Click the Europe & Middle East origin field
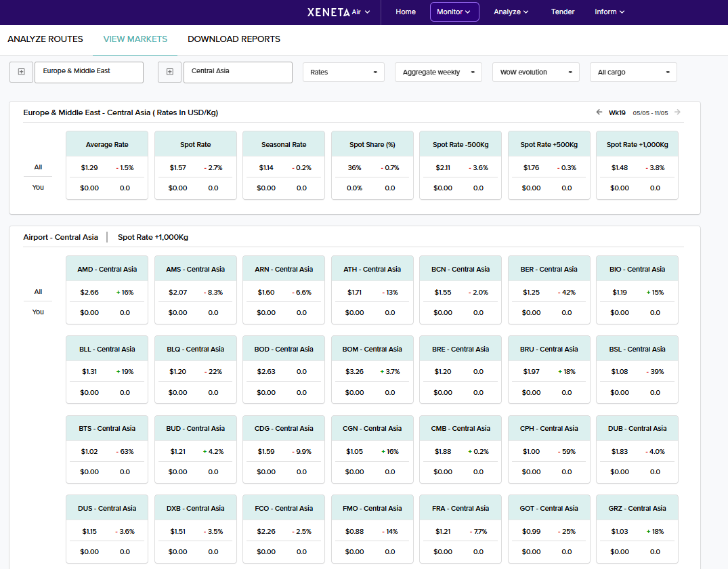The image size is (728, 569). pyautogui.click(x=88, y=72)
